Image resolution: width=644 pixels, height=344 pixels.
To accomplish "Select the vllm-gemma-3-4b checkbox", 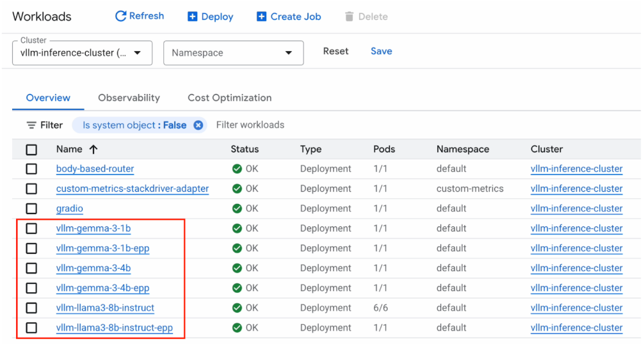I will pos(31,268).
